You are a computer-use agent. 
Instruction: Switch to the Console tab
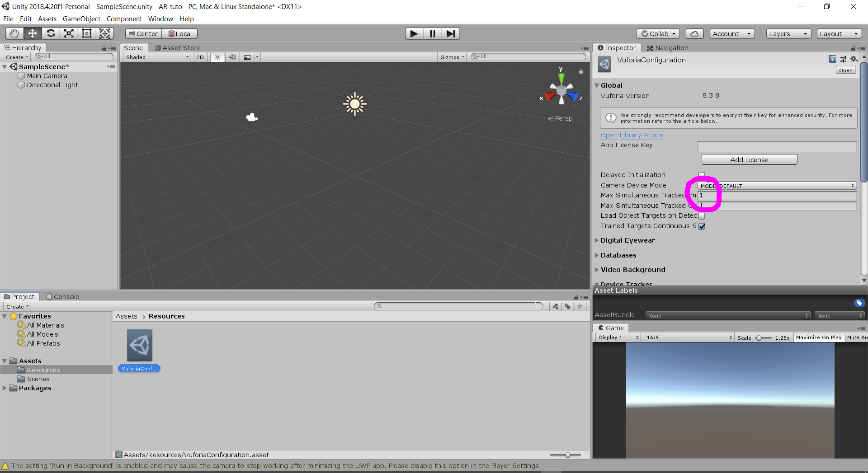click(x=63, y=297)
